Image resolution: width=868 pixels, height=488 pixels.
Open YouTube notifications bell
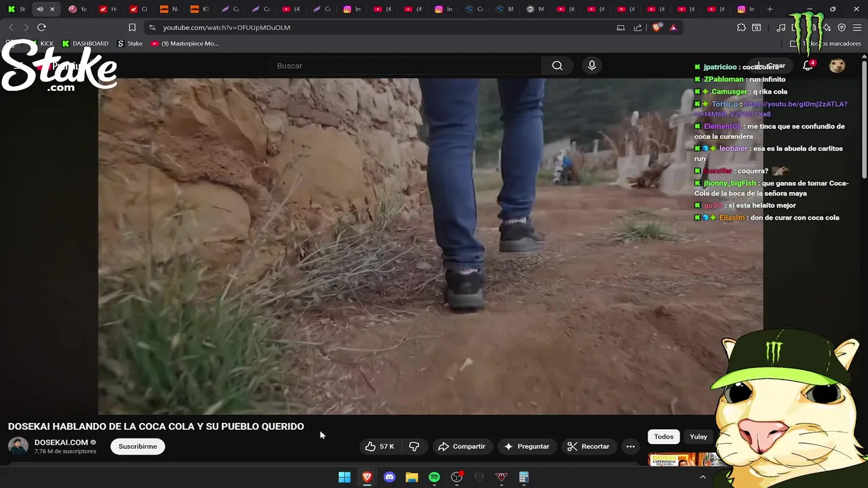(808, 66)
